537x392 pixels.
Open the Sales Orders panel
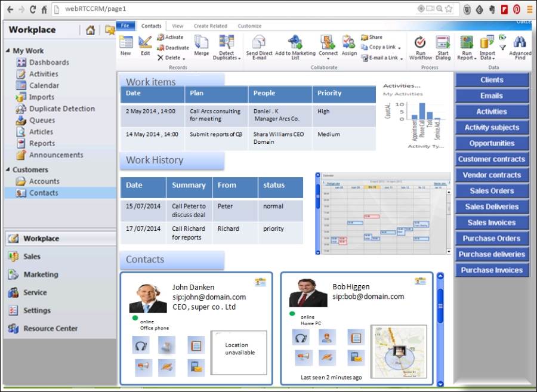coord(491,190)
